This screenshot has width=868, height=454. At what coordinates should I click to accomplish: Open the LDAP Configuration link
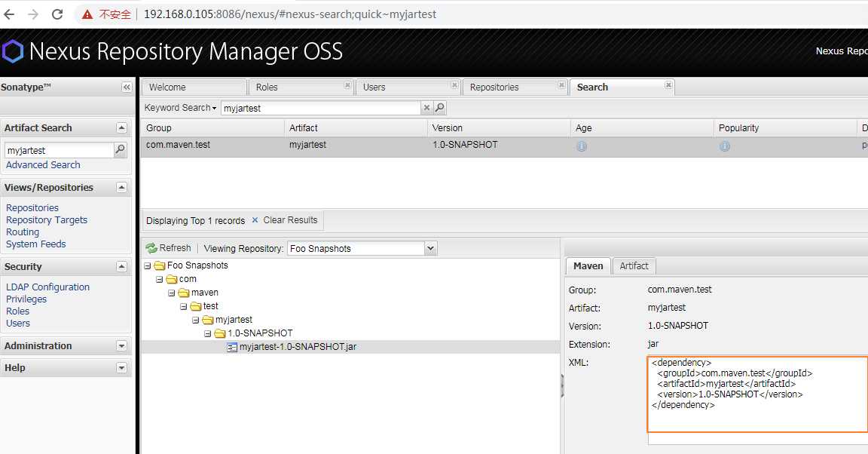[x=47, y=287]
